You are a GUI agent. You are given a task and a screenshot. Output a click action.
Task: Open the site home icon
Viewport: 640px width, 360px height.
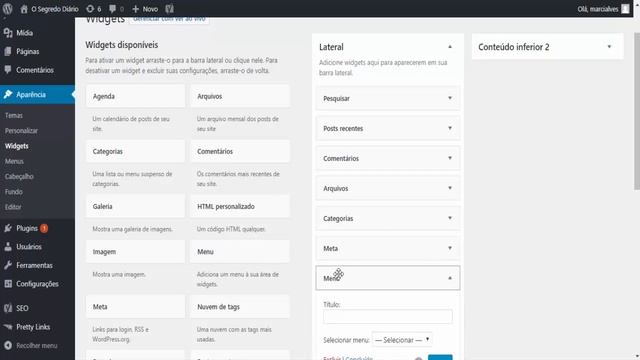(x=24, y=9)
